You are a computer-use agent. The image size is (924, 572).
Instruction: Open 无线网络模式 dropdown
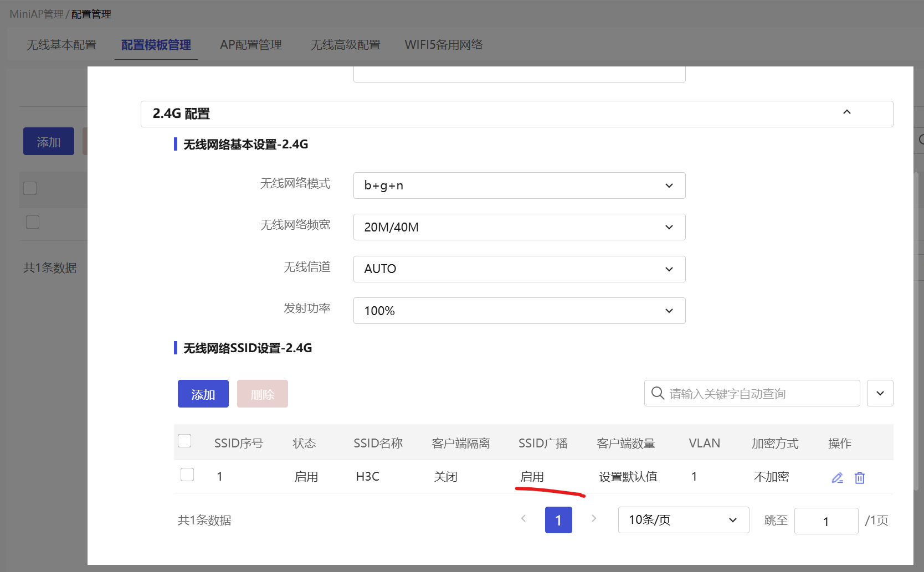[x=519, y=185]
